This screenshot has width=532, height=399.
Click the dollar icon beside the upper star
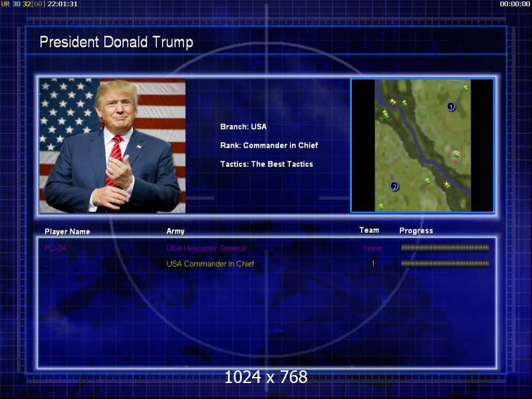(x=404, y=102)
